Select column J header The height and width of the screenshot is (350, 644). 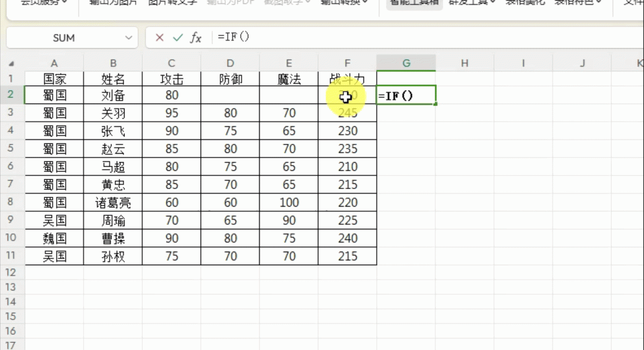coord(582,63)
